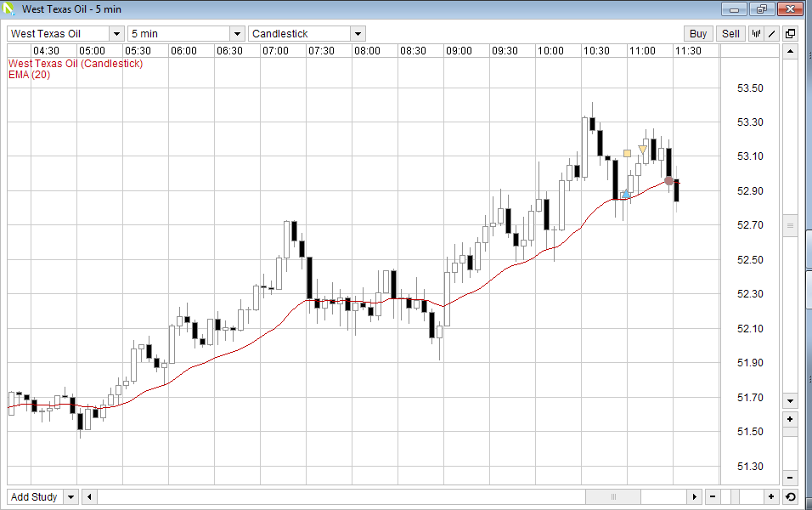Image resolution: width=812 pixels, height=510 pixels.
Task: Click the vertical scroll up arrow
Action: tap(790, 51)
